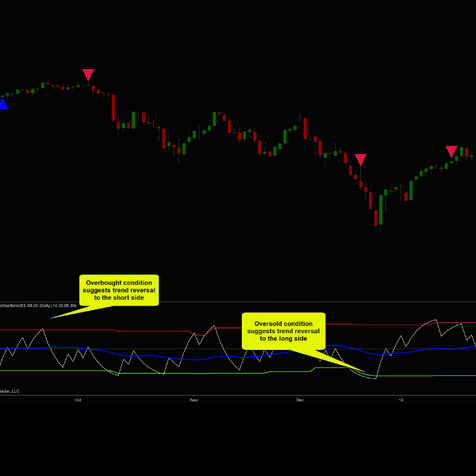
Task: Click the red down-triangle marker after the 19 label
Action: click(x=451, y=152)
